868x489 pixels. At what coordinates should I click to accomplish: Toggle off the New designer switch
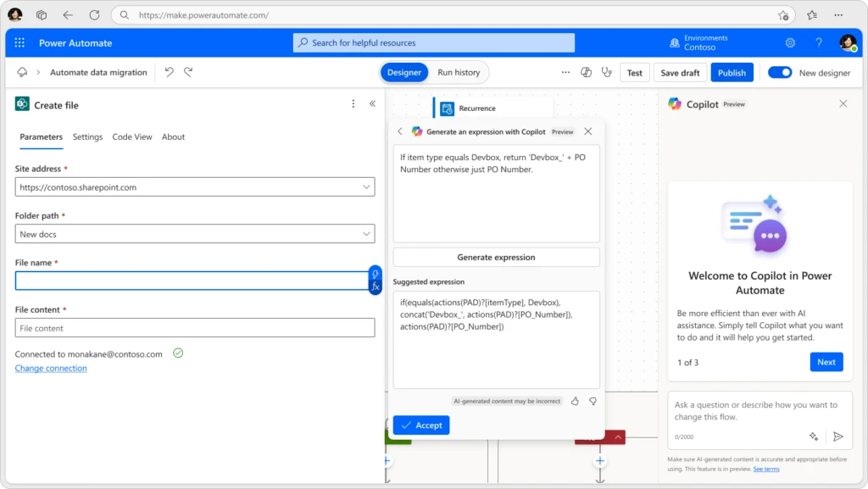click(780, 73)
